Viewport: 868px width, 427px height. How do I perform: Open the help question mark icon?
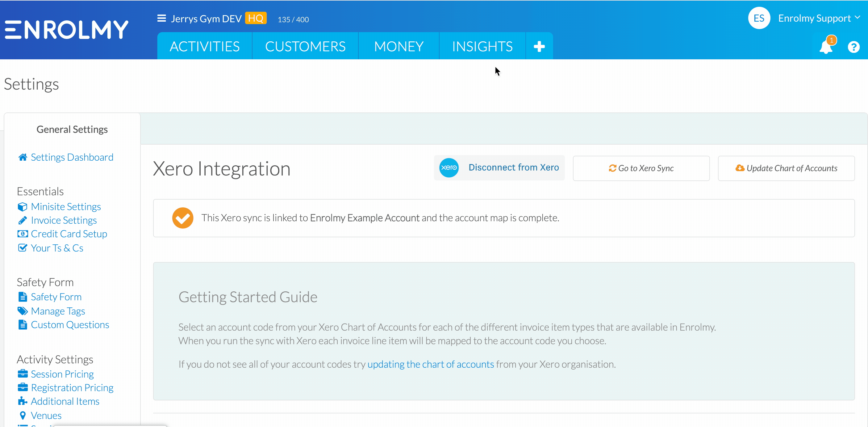(853, 47)
